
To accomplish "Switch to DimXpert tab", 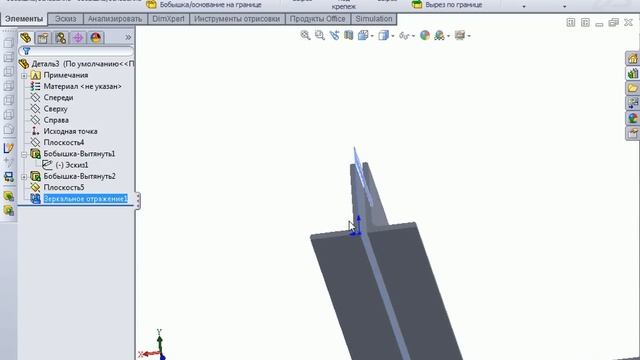I will tap(168, 19).
